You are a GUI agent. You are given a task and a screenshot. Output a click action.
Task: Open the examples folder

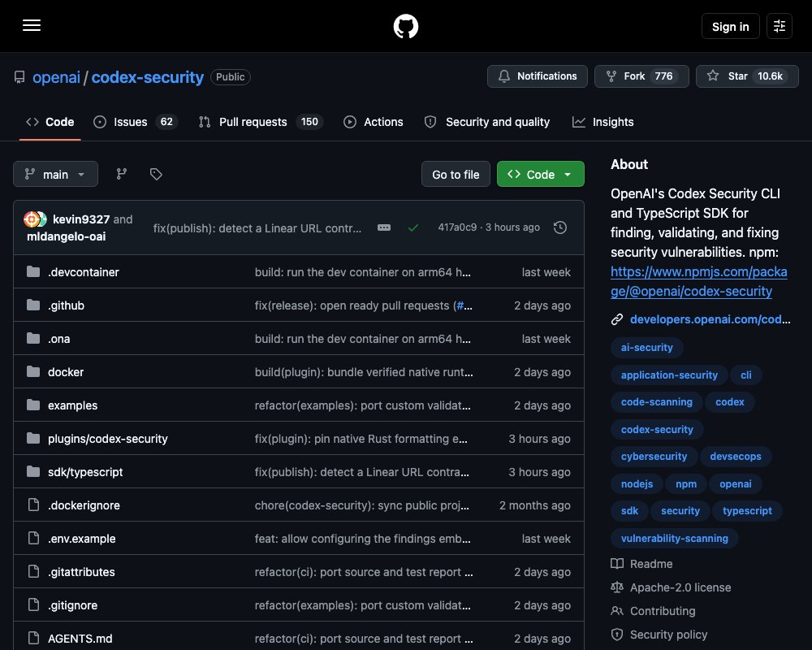pyautogui.click(x=72, y=405)
